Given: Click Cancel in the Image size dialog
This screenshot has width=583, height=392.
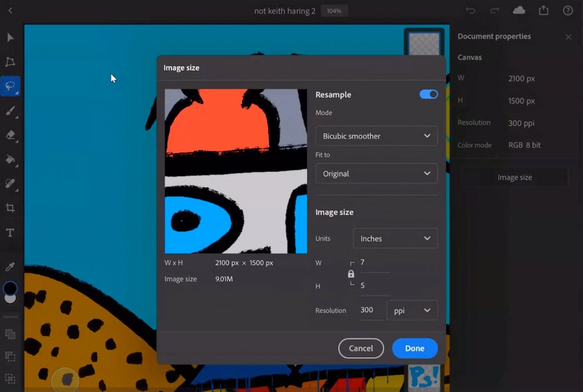Looking at the screenshot, I should (361, 348).
